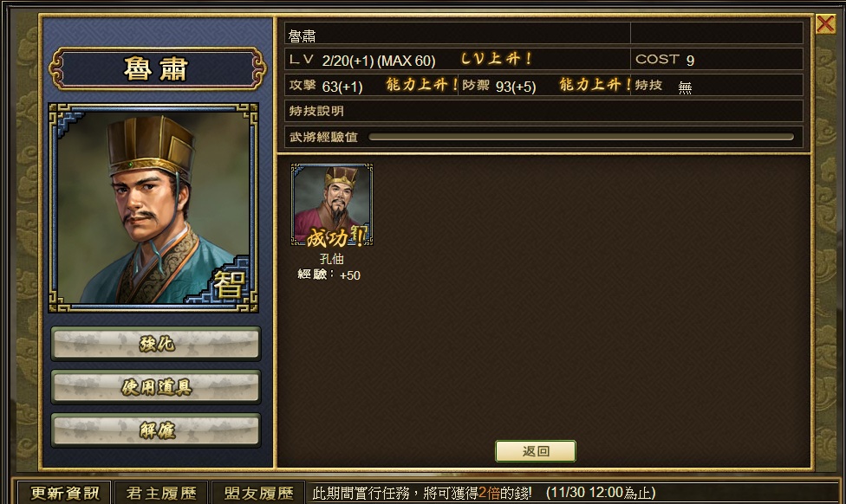Screen dimensions: 846x504
Task: Click the 魯肅 name banner
Action: click(x=157, y=69)
